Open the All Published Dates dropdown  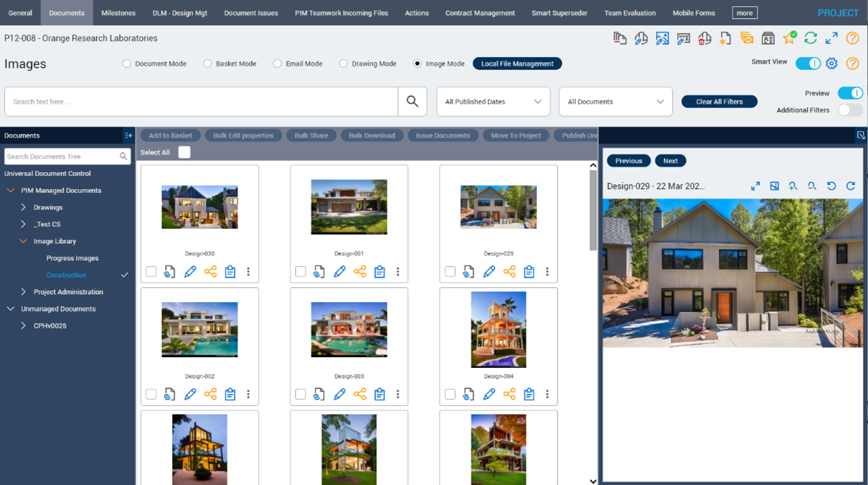point(493,102)
